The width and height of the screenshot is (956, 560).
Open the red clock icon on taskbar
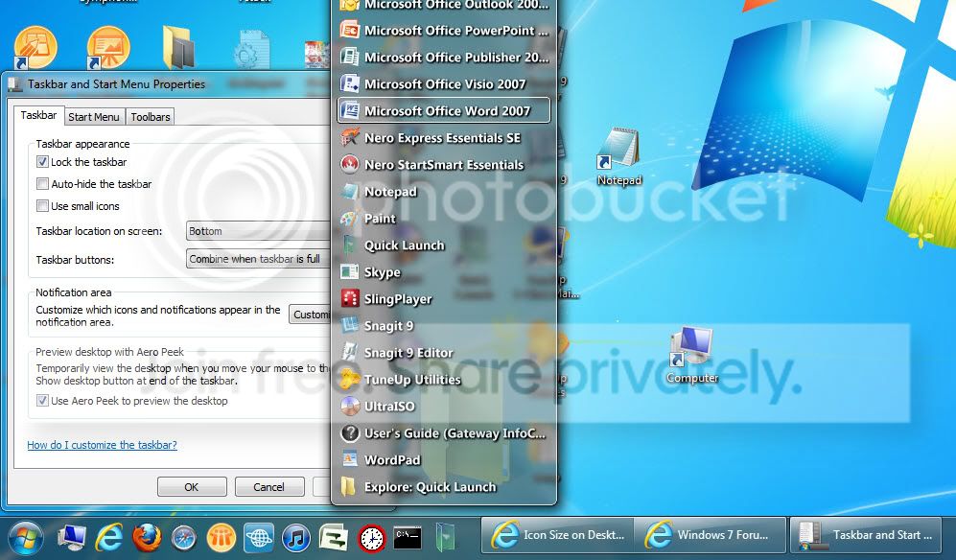click(371, 538)
